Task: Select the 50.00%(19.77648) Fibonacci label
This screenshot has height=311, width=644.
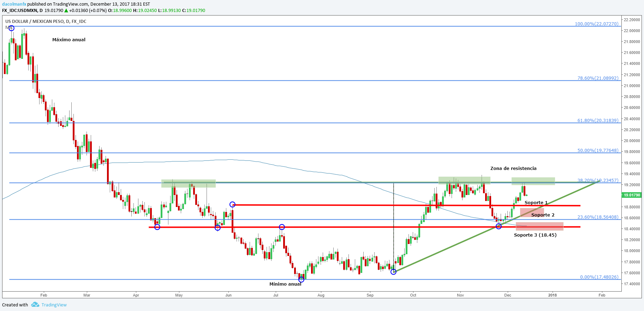Action: point(598,151)
